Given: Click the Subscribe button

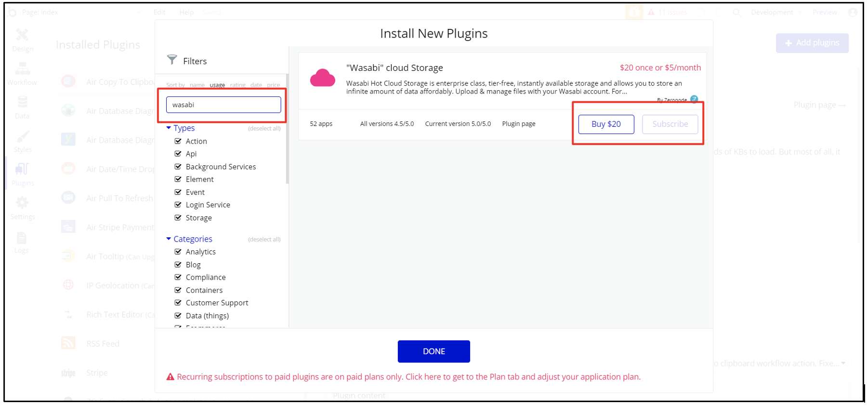Looking at the screenshot, I should pyautogui.click(x=670, y=124).
